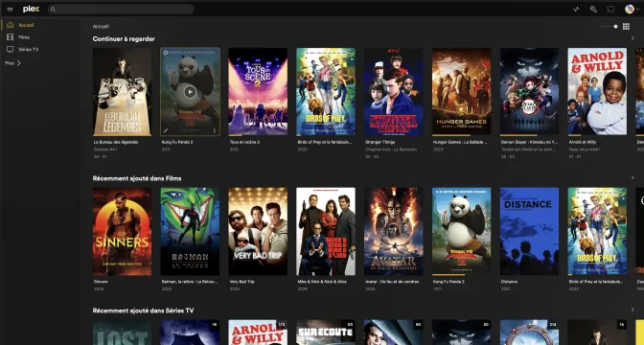Click the search magnifier icon

coord(53,9)
